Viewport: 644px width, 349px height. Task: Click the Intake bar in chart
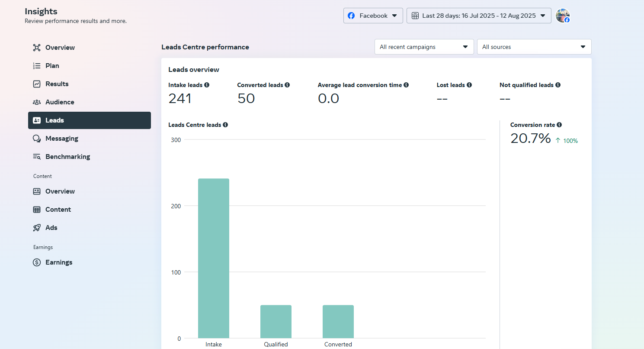[214, 258]
